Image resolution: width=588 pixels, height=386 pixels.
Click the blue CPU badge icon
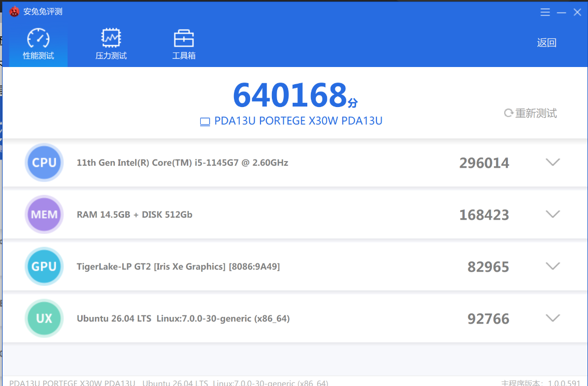44,162
